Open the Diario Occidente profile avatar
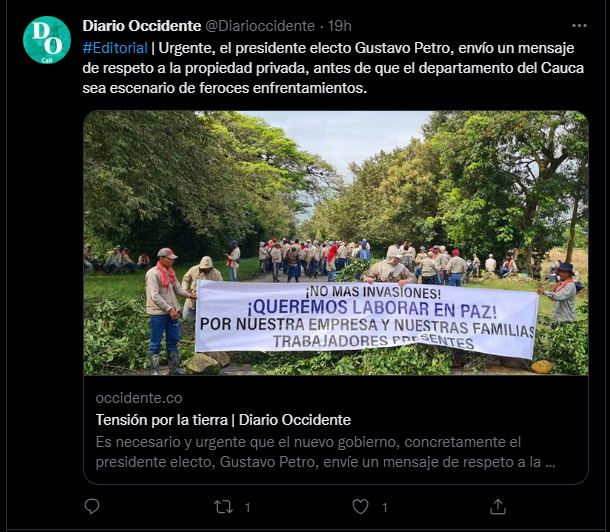 click(x=47, y=40)
